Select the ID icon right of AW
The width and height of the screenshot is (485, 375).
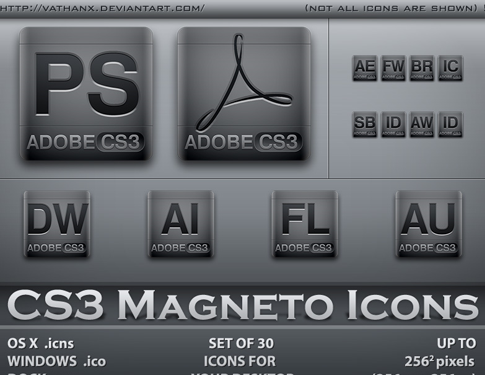[450, 124]
